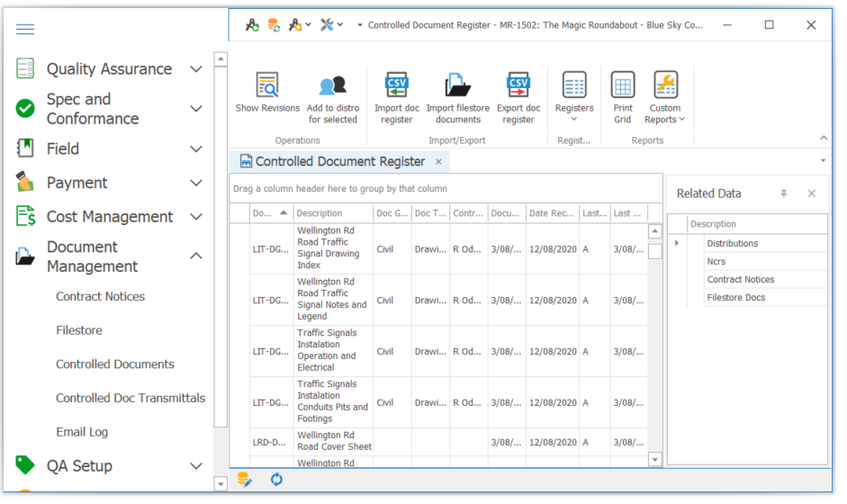
Task: Click the grid scrollbar up arrow
Action: 654,231
